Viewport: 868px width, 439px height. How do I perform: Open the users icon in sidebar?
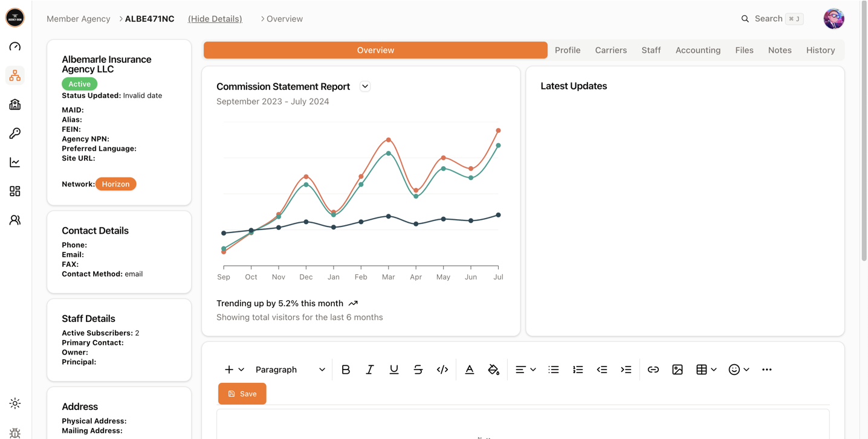(x=15, y=220)
